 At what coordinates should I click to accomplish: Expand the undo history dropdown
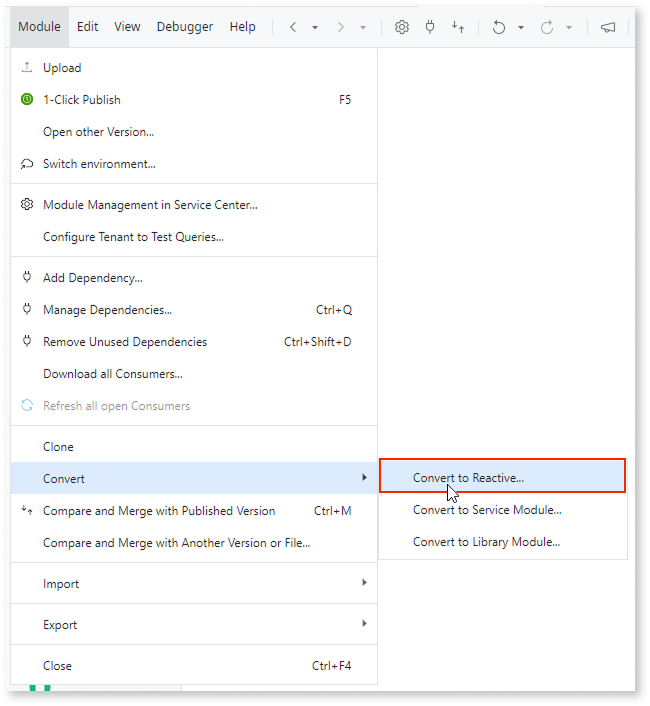coord(521,28)
